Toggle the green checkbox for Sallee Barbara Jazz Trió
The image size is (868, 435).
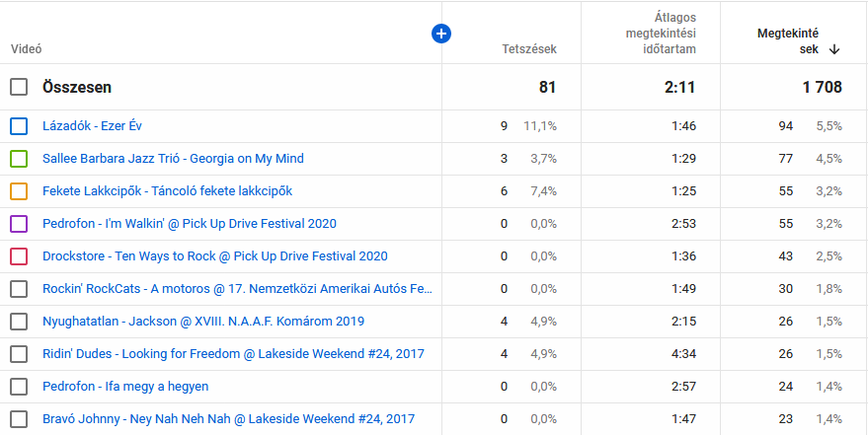tap(19, 159)
